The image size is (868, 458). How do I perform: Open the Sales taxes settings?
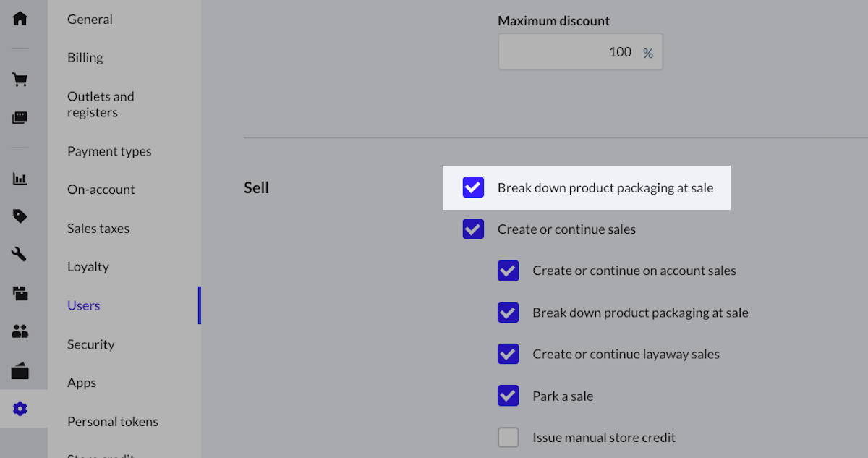point(98,228)
